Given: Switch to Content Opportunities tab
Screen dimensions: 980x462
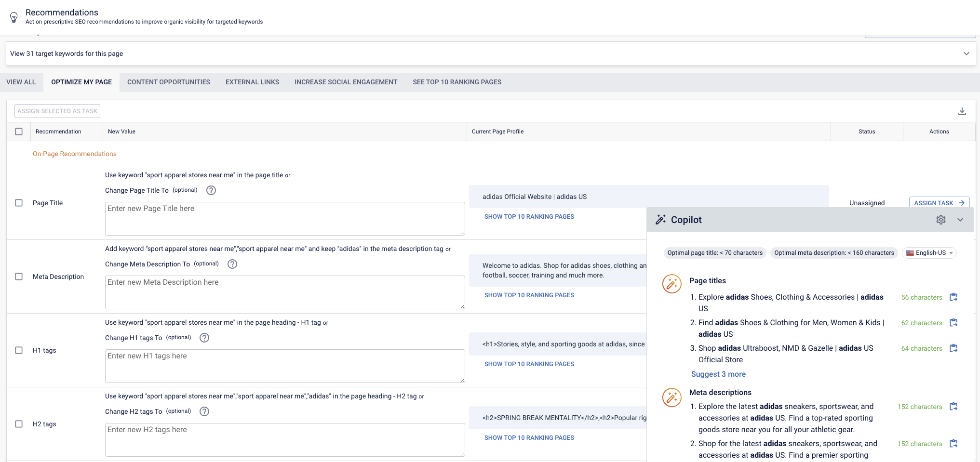Looking at the screenshot, I should 168,82.
